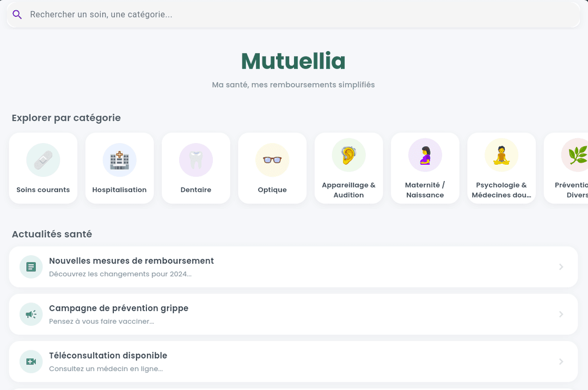Select the Maternité / Naissance icon

point(425,154)
